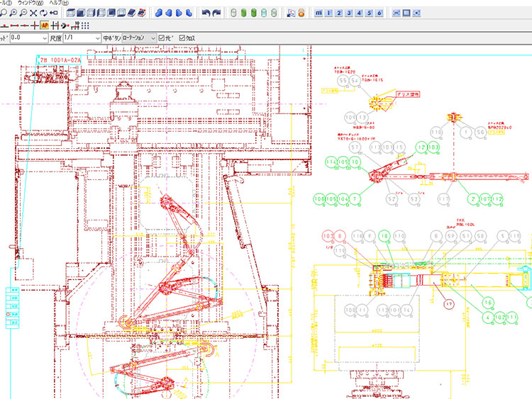Switch to layer button 3

(x=348, y=13)
